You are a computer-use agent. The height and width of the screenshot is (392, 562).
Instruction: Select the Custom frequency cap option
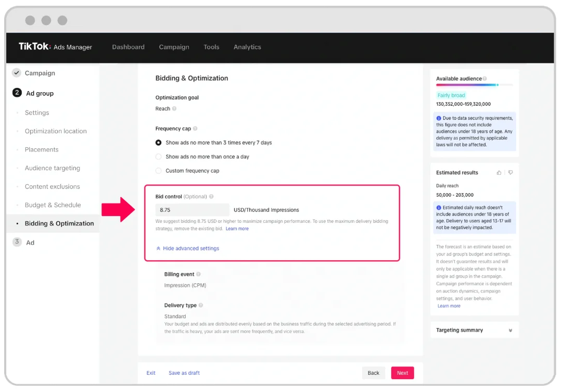158,171
